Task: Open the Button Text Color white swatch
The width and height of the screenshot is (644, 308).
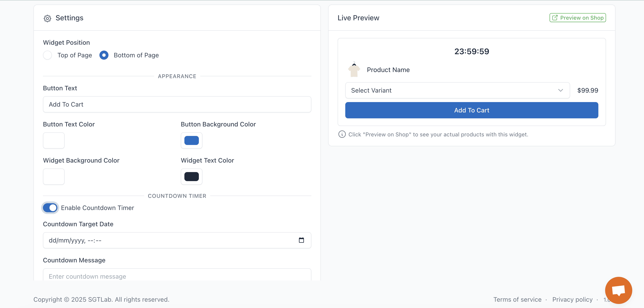Action: (x=54, y=140)
